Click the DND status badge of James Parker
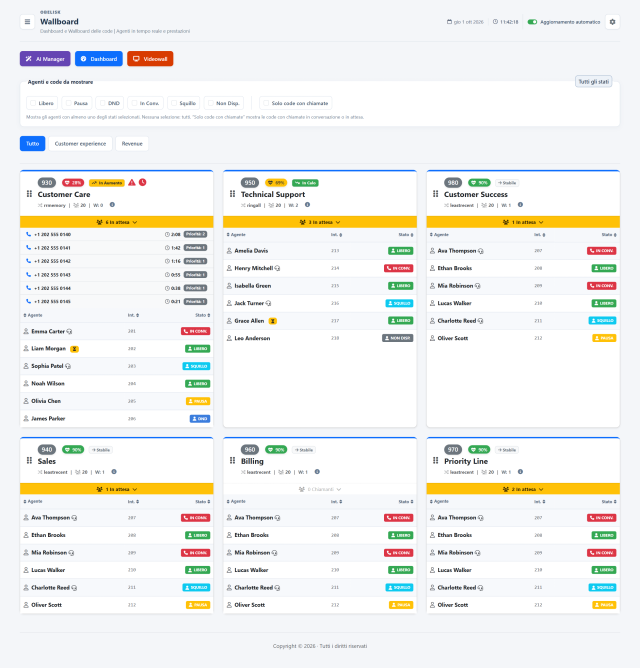 (x=200, y=419)
